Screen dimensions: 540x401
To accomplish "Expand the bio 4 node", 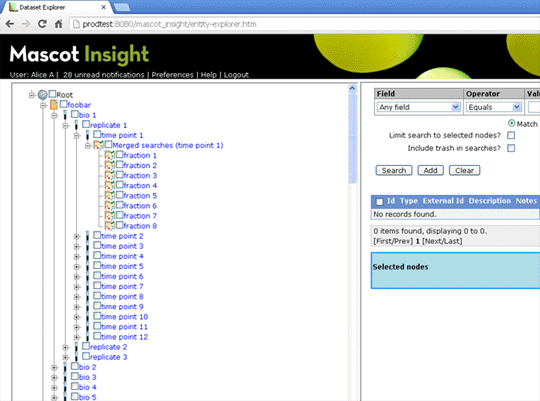I will pos(54,388).
